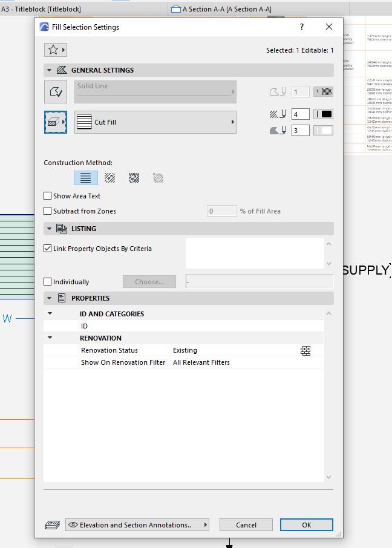
Task: Click the percent of Fill Area field
Action: tap(221, 211)
